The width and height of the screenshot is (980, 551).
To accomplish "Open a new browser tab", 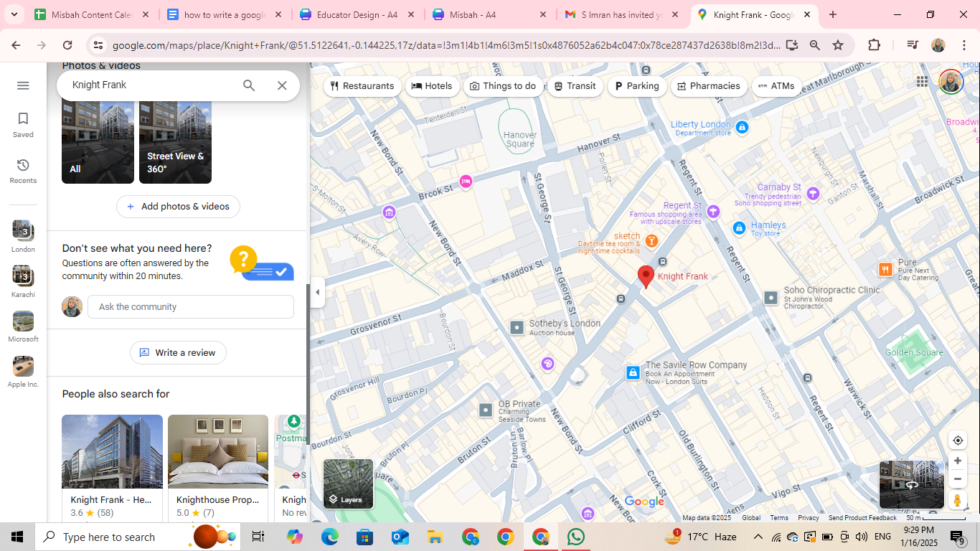I will point(833,14).
